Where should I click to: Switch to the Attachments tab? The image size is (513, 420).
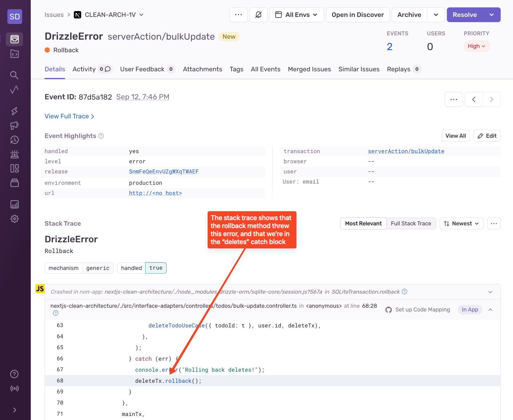[x=202, y=69]
